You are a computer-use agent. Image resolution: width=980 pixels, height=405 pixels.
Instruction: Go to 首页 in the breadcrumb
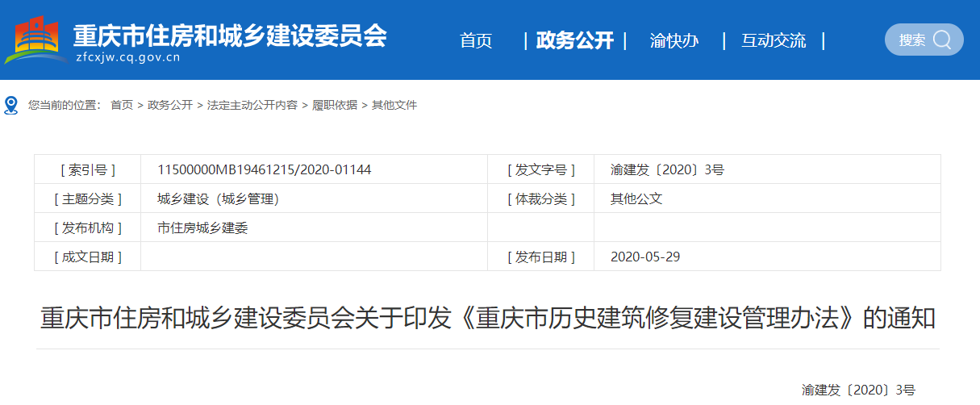click(x=122, y=105)
